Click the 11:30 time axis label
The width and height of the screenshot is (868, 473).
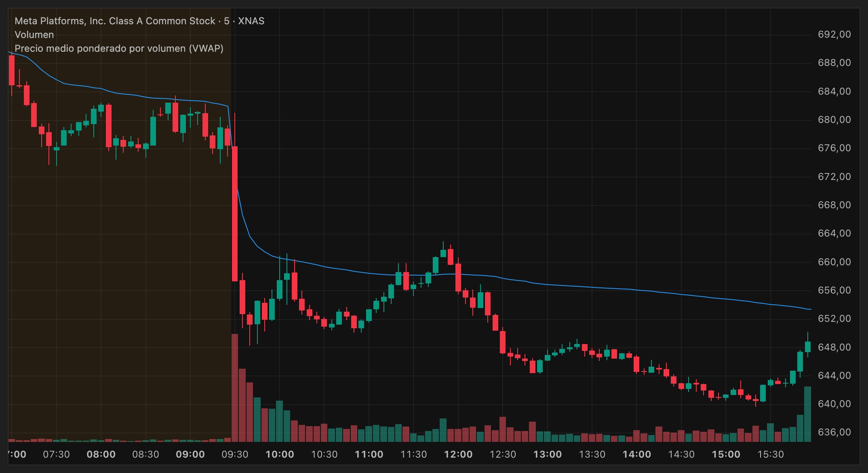[x=414, y=454]
